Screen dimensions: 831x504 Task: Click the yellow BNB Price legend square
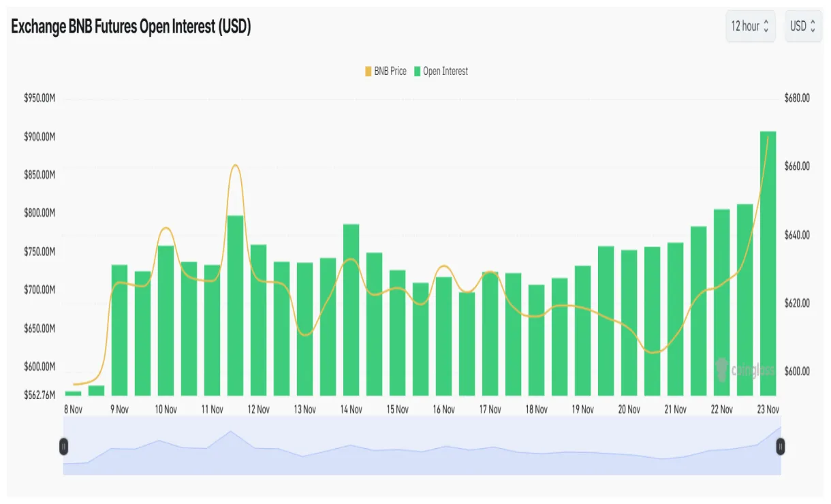click(x=367, y=71)
